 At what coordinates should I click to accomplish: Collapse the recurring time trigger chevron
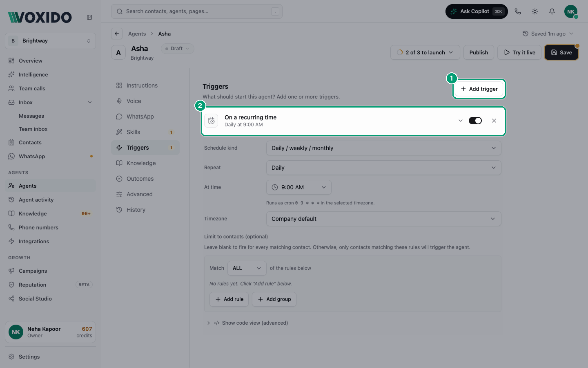click(460, 121)
